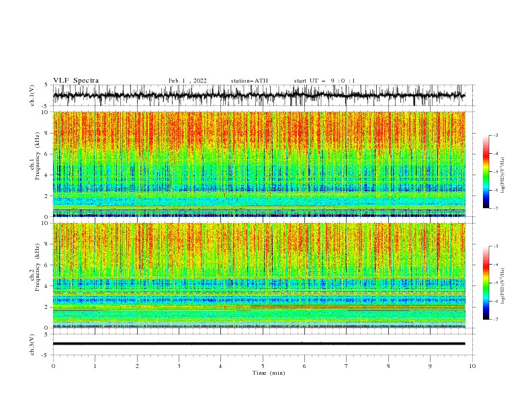Click the "ch.3(V)" axis label

[32, 345]
